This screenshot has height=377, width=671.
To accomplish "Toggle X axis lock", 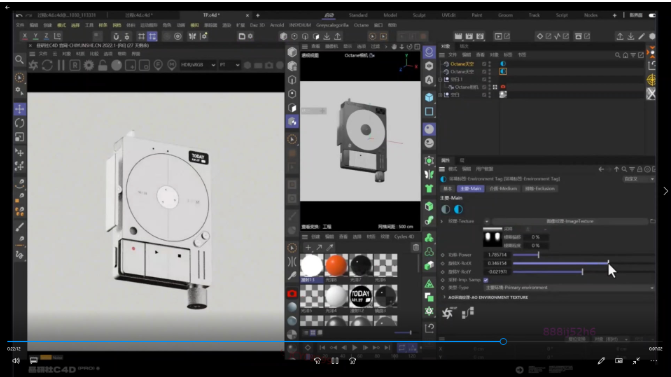I will (x=25, y=36).
